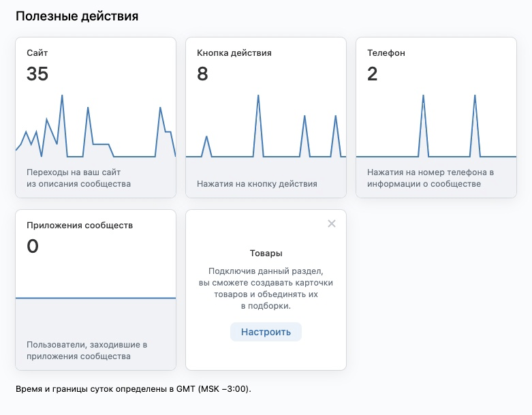Click the value 35 in Сайт card
The height and width of the screenshot is (415, 532).
pyautogui.click(x=37, y=74)
